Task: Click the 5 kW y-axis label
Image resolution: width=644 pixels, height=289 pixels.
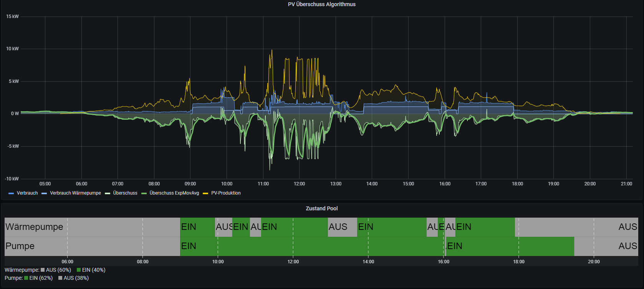Action: tap(14, 81)
